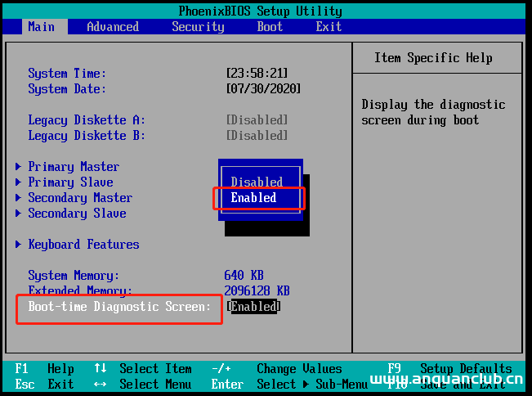Open the Security menu tab

(198, 27)
